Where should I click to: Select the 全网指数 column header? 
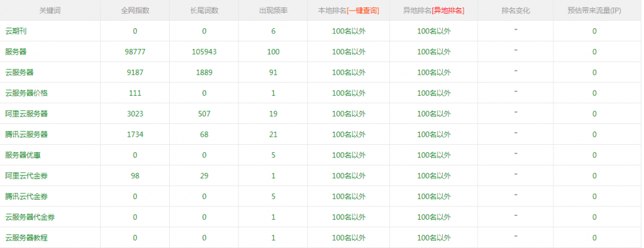135,11
